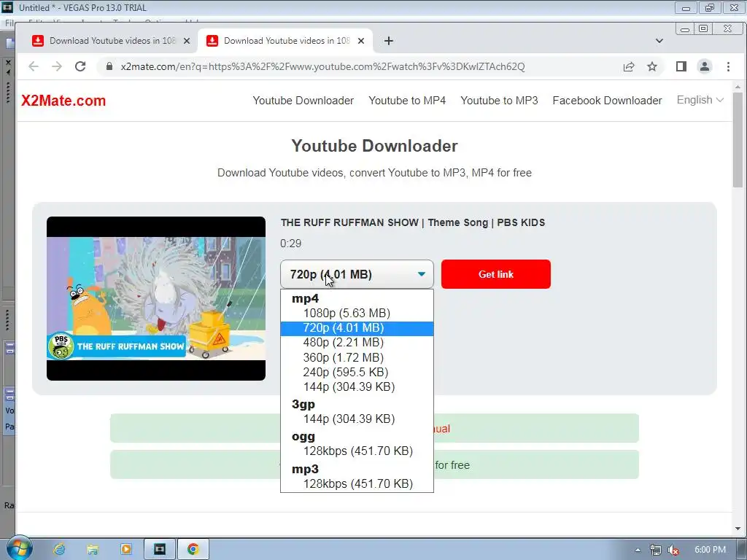Open a new tab with plus button
The width and height of the screenshot is (747, 560).
[389, 41]
